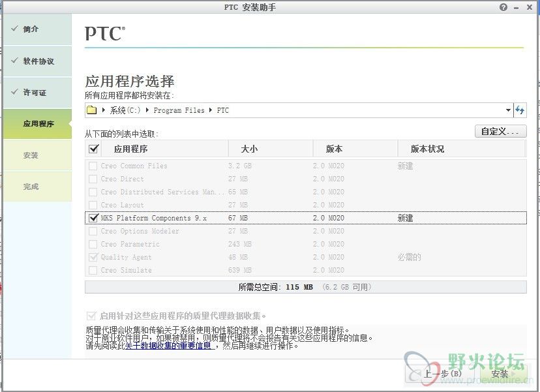The height and width of the screenshot is (392, 540).
Task: Select Program Files path segment
Action: pyautogui.click(x=179, y=110)
